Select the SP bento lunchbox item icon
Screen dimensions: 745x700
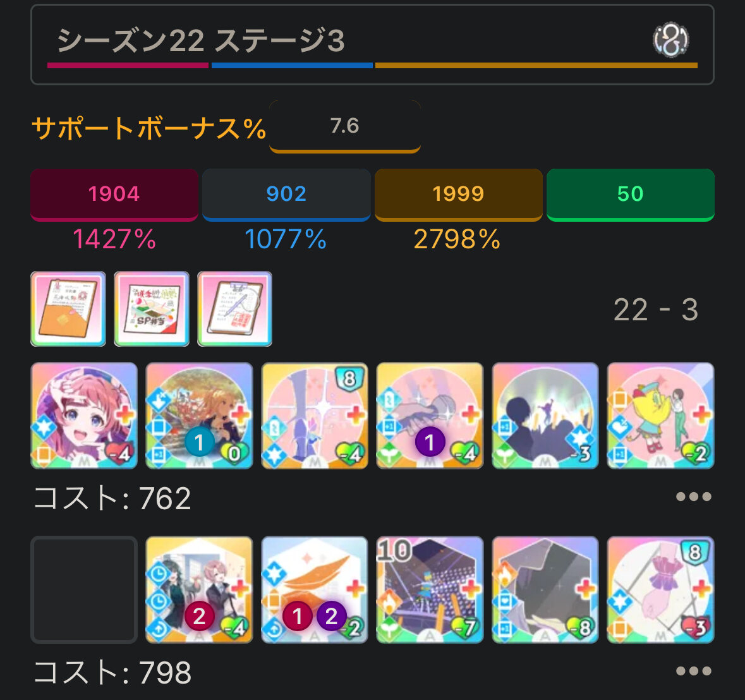point(152,309)
